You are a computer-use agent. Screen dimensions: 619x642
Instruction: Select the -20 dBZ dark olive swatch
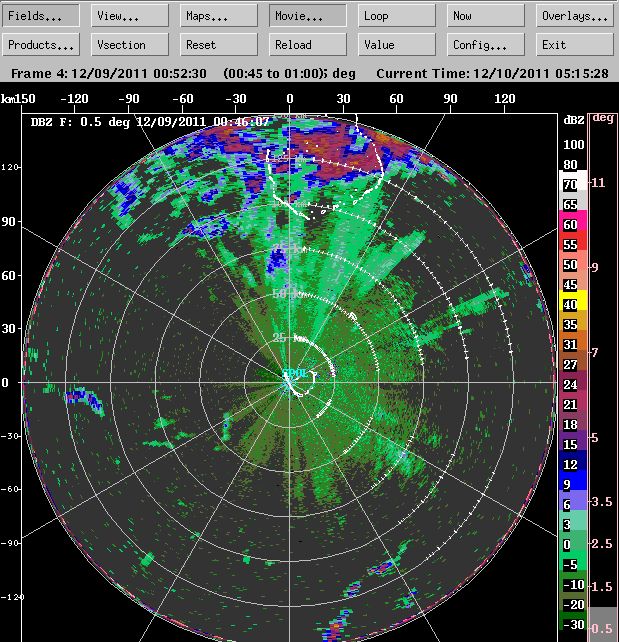pyautogui.click(x=573, y=600)
